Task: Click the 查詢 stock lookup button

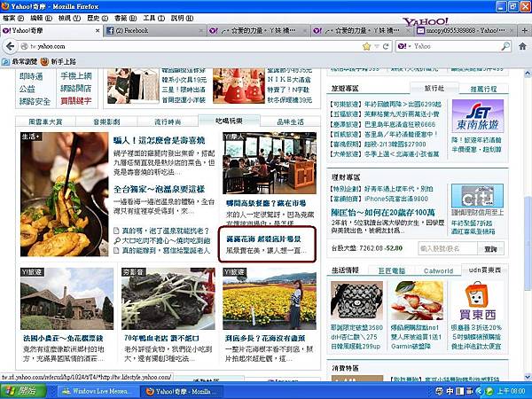Action: click(490, 248)
